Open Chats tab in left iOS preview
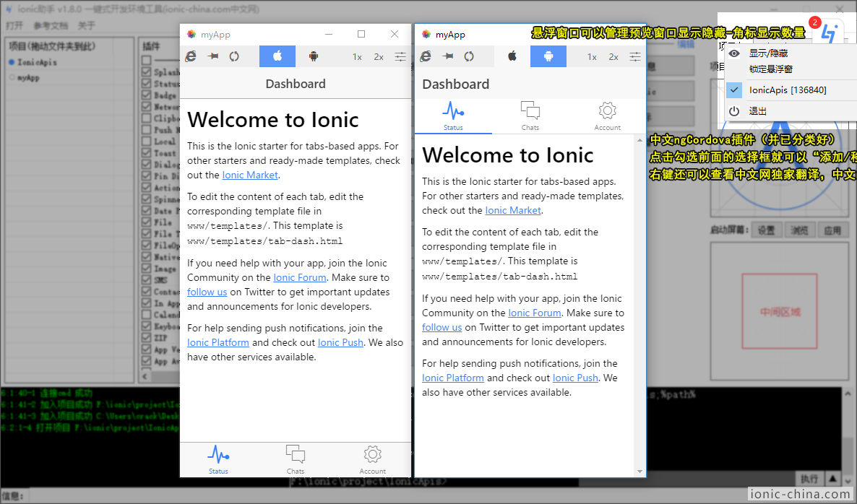 click(x=295, y=460)
